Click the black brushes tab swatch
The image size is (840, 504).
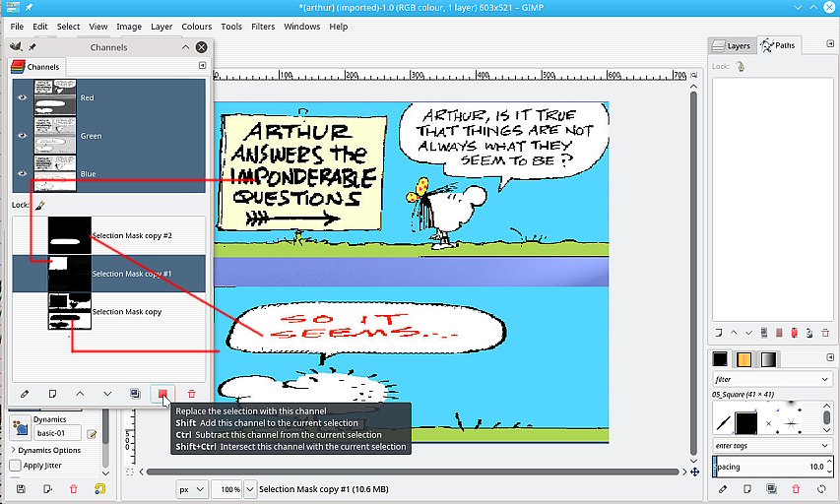tap(720, 359)
